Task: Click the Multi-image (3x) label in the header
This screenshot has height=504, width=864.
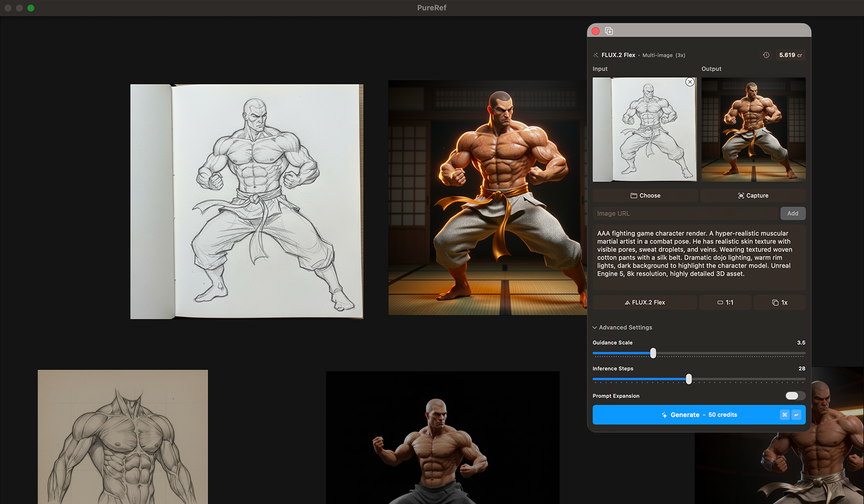Action: [x=664, y=55]
